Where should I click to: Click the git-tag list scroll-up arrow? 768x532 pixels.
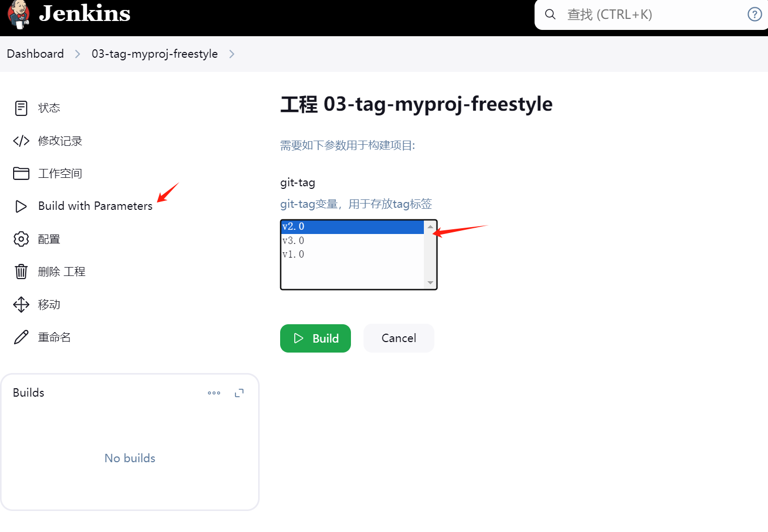click(430, 227)
